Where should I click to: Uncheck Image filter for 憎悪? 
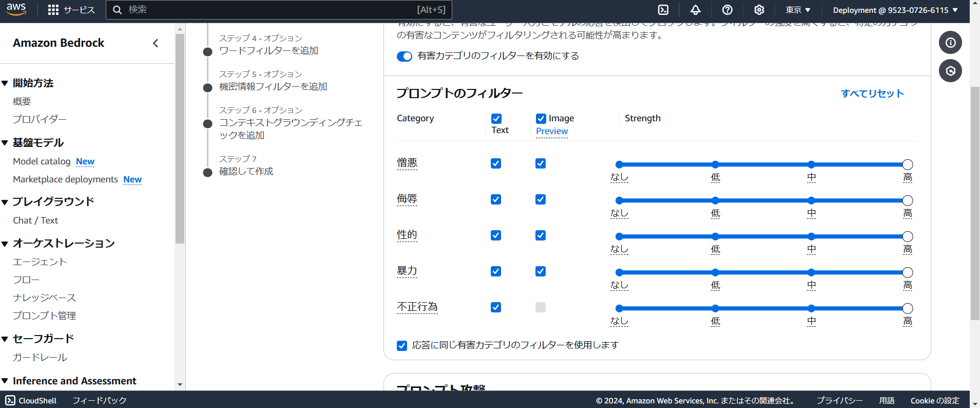tap(541, 163)
